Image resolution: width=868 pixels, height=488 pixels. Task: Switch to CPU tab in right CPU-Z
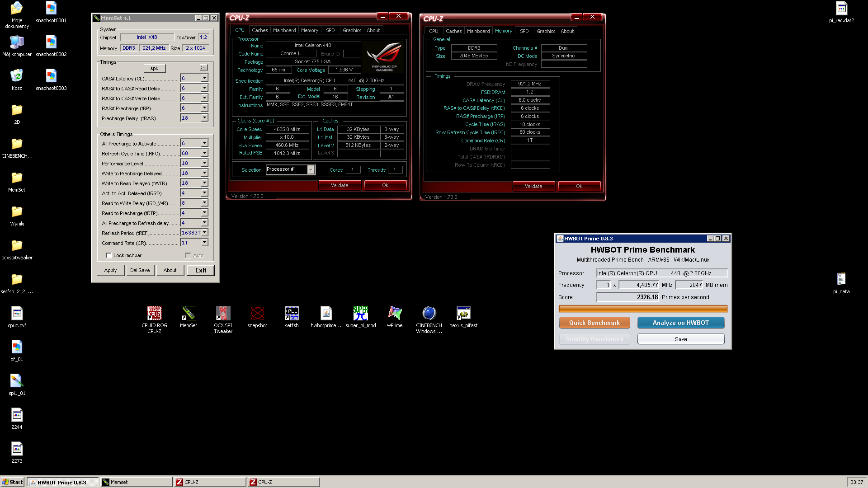pos(434,31)
